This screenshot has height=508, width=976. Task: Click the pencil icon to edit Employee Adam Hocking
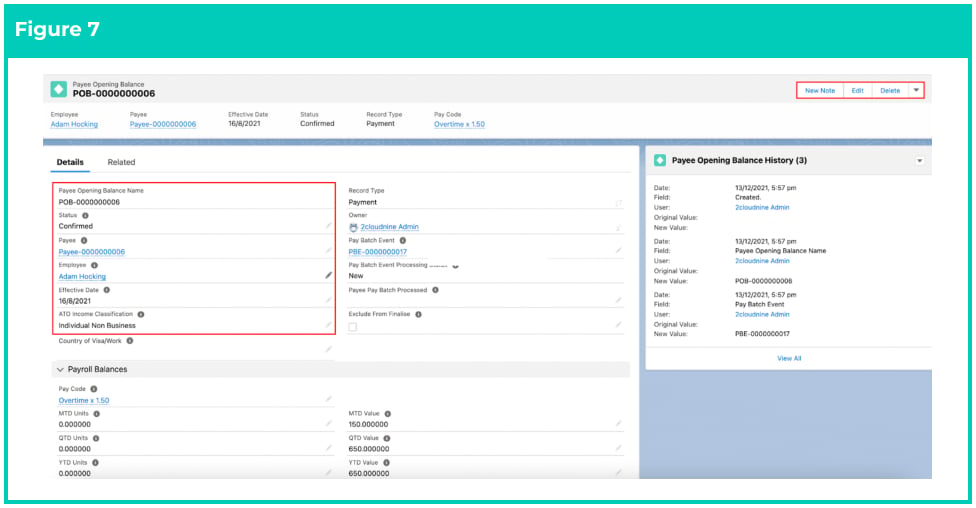pos(328,275)
